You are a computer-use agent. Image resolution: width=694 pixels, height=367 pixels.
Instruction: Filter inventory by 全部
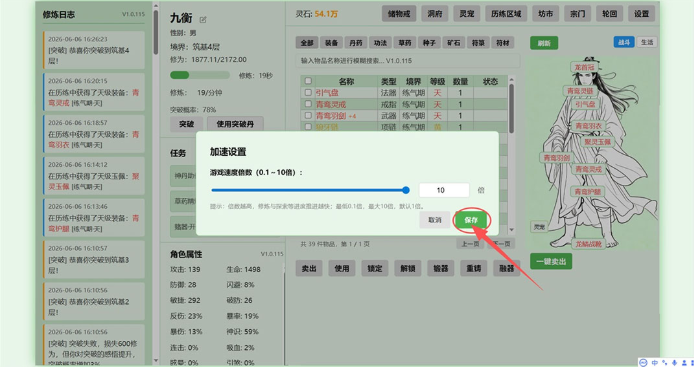click(x=307, y=42)
